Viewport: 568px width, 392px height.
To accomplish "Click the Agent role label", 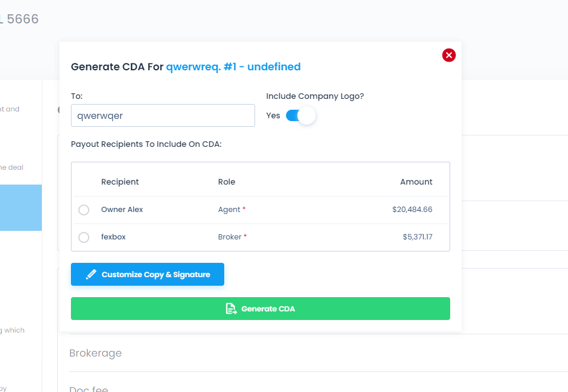I will tap(229, 210).
